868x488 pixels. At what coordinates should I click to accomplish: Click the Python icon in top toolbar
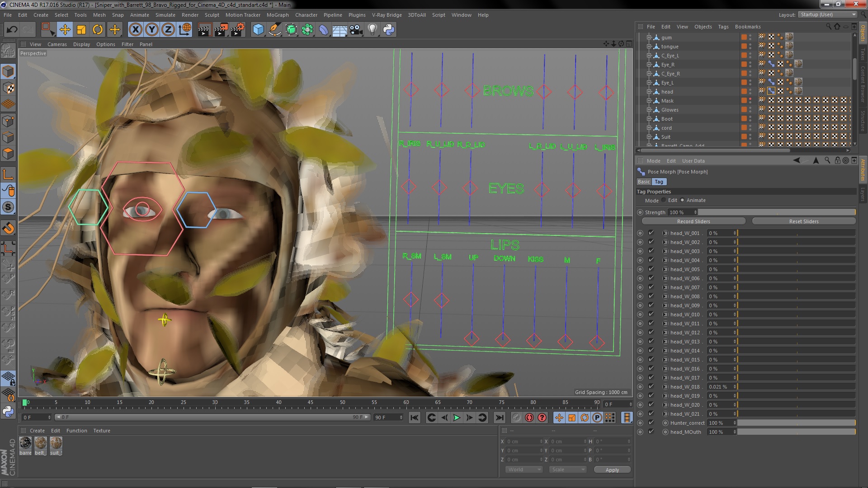pyautogui.click(x=389, y=30)
